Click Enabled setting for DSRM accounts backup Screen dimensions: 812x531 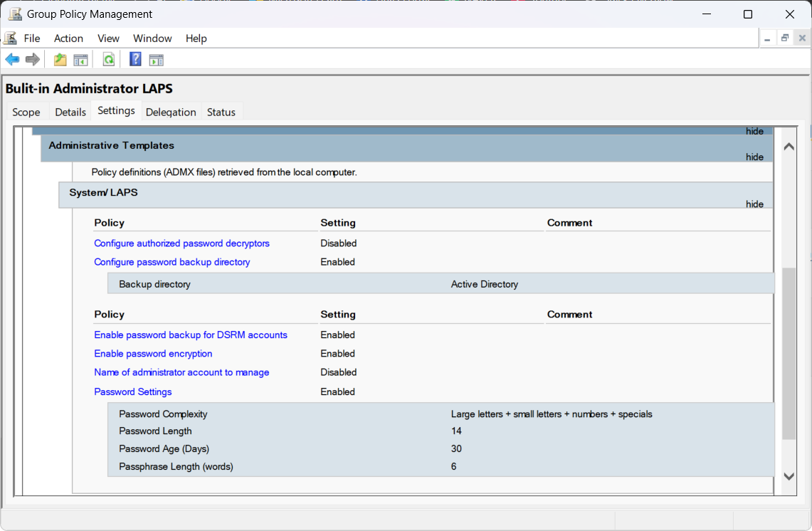tap(337, 335)
